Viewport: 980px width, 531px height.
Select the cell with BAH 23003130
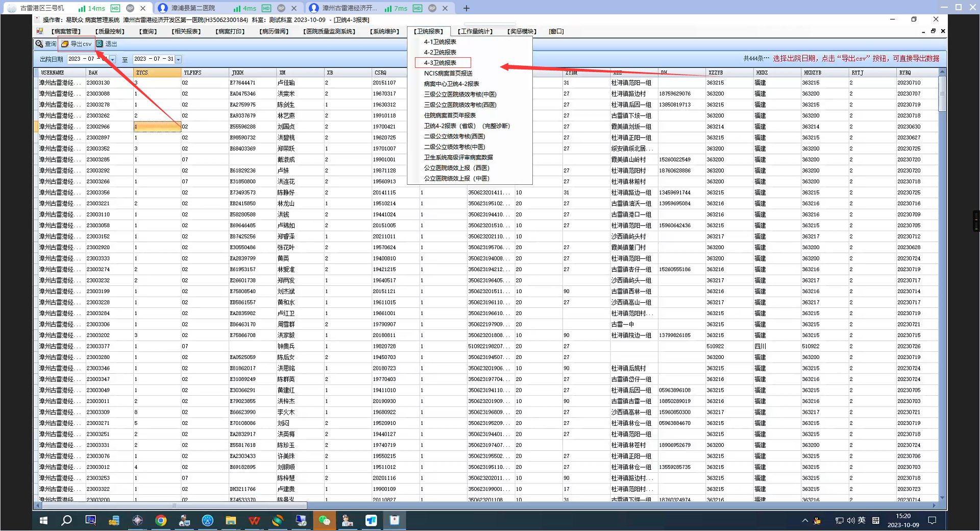click(x=110, y=83)
